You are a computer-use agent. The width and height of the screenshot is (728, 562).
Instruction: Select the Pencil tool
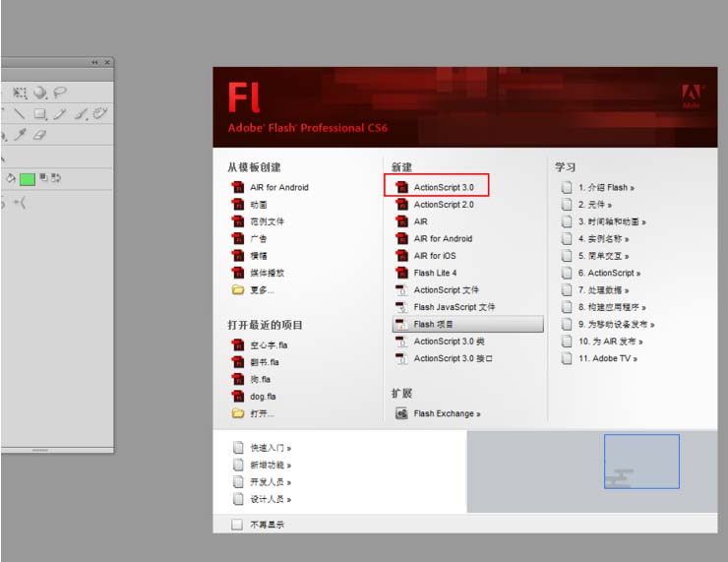pyautogui.click(x=60, y=114)
